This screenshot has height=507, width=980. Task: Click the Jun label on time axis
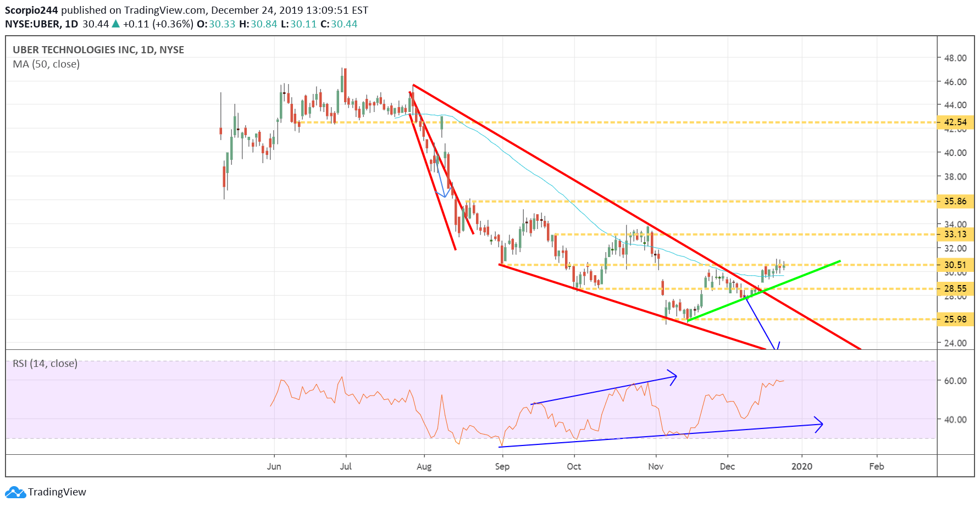click(x=274, y=467)
